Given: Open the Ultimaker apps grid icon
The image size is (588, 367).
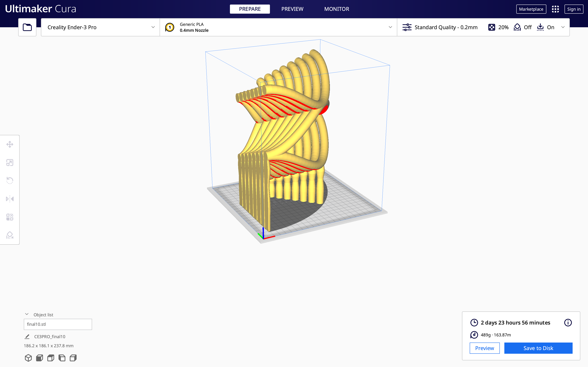Looking at the screenshot, I should (555, 9).
